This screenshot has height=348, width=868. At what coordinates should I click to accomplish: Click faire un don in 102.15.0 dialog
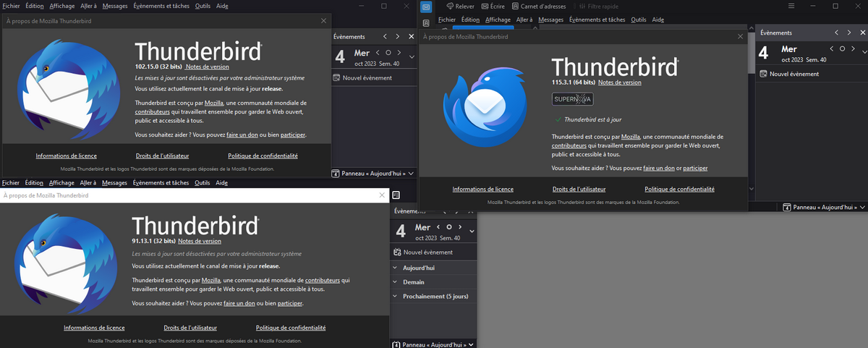coord(243,135)
